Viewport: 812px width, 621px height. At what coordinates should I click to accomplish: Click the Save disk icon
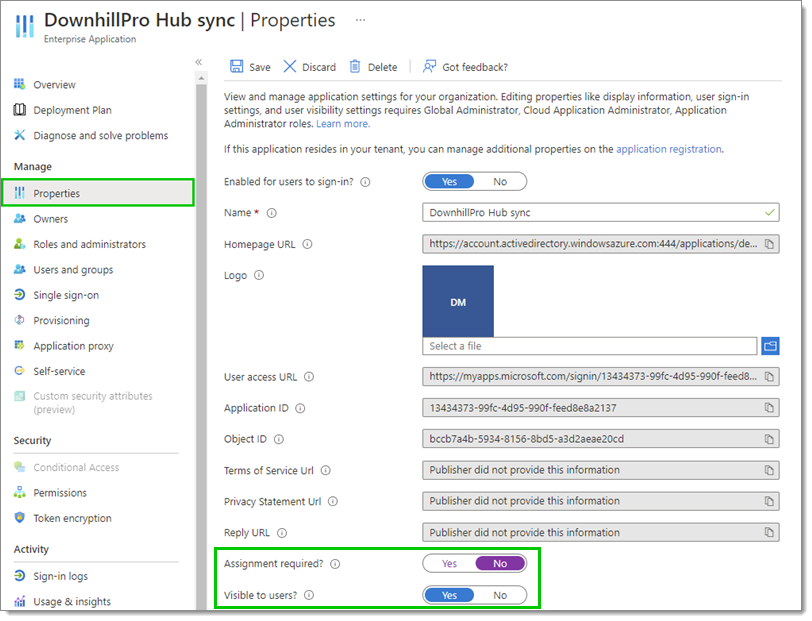(237, 66)
